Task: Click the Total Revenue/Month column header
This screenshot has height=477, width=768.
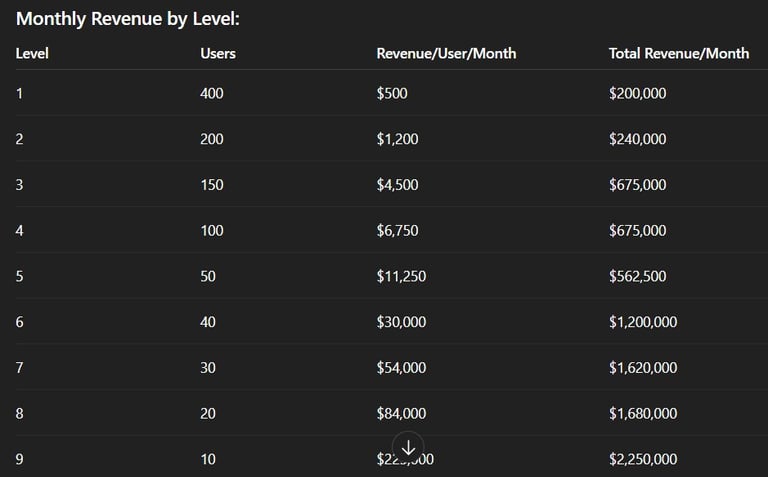Action: 678,53
